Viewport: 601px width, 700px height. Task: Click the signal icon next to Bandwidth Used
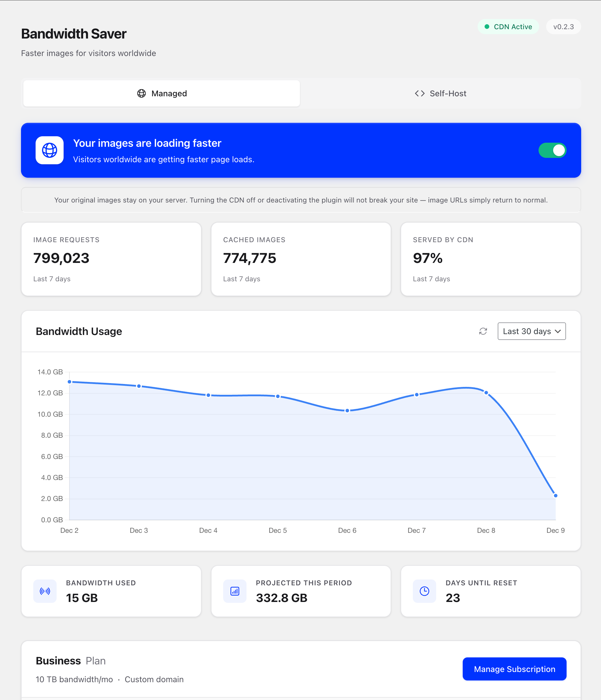[x=45, y=591]
